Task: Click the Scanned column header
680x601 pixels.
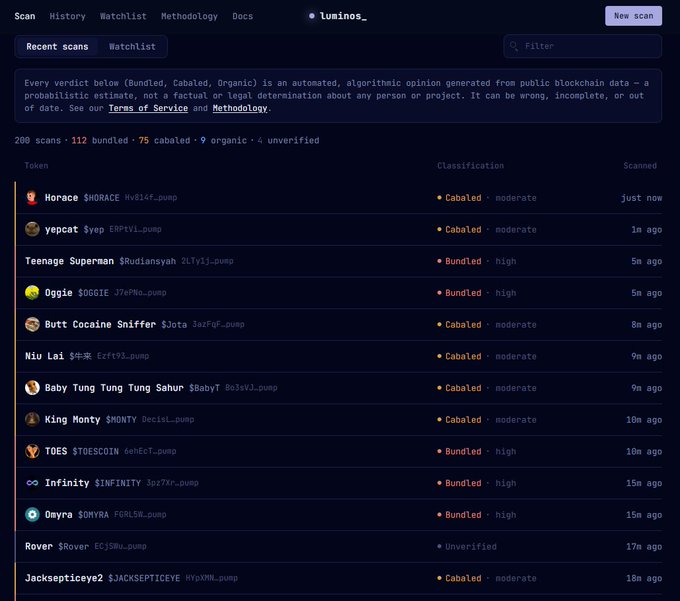Action: [640, 166]
